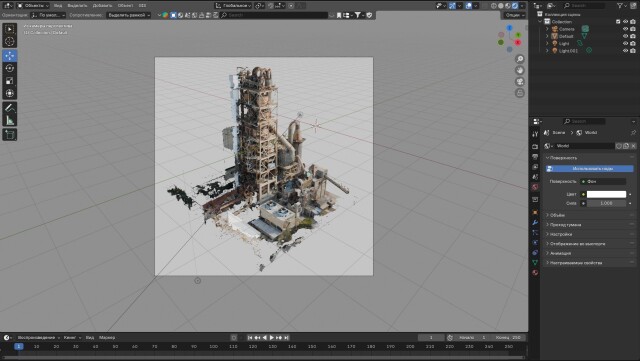Viewport: 640px width, 361px height.
Task: Open the Modifiers wrench tab
Action: click(x=535, y=223)
